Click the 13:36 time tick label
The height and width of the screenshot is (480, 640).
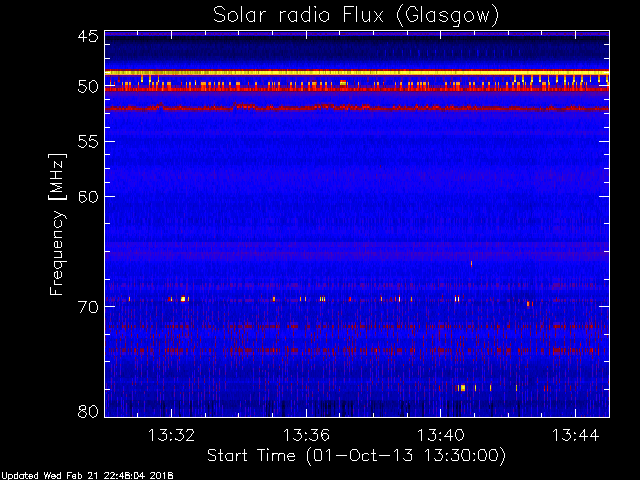306,435
